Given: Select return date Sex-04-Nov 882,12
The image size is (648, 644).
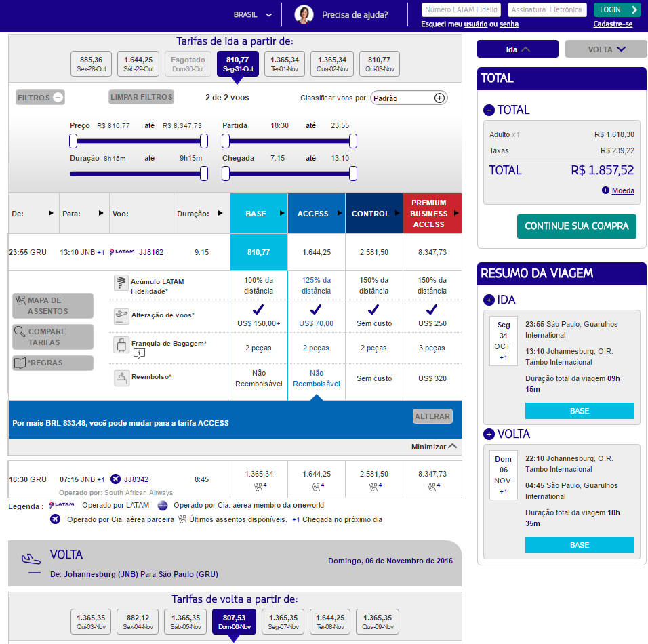Looking at the screenshot, I should 138,622.
